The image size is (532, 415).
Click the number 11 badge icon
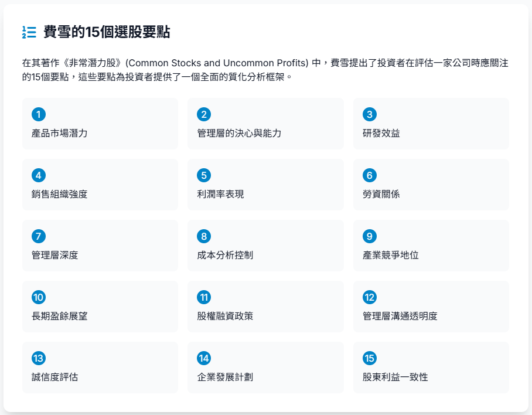pos(204,297)
